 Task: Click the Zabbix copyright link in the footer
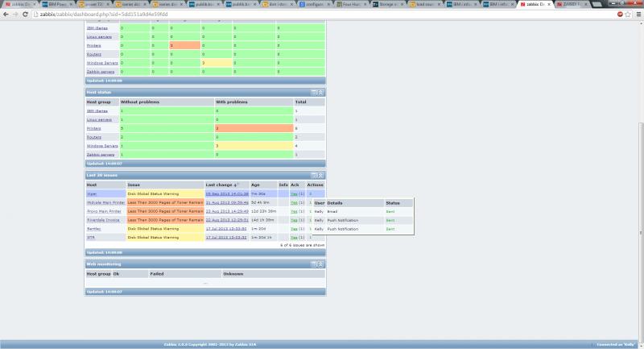pyautogui.click(x=210, y=344)
